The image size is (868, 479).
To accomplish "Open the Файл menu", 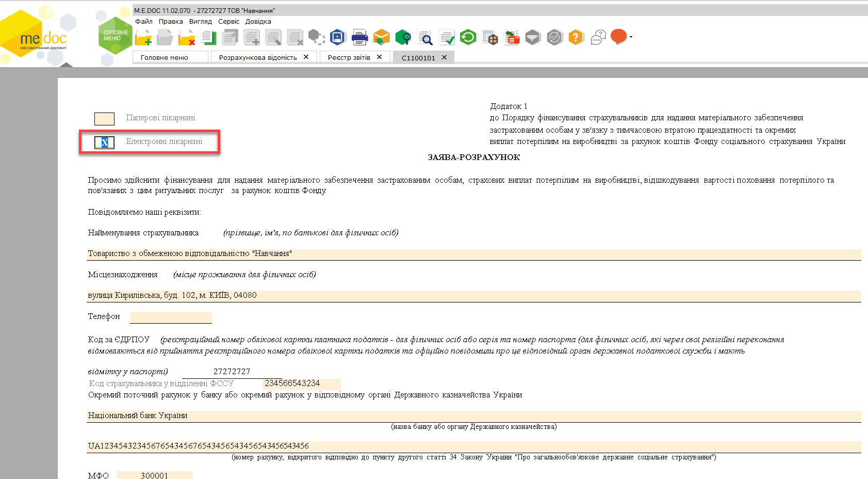I will click(x=144, y=22).
